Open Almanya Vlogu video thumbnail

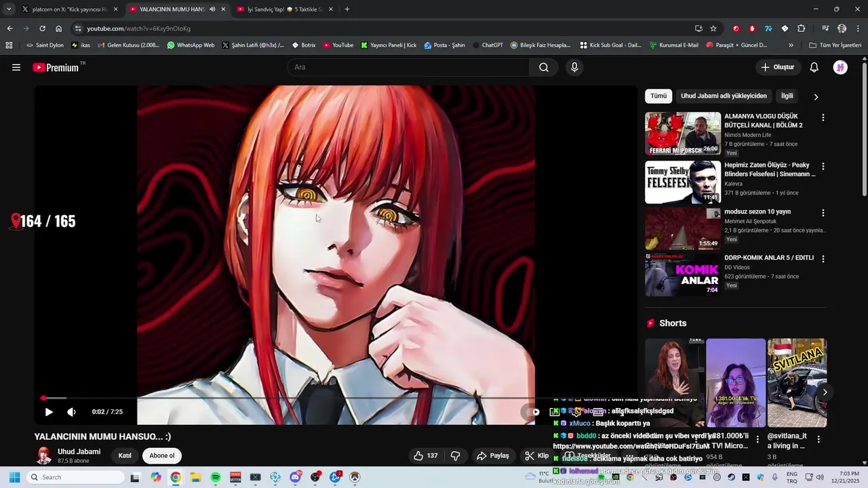click(683, 134)
